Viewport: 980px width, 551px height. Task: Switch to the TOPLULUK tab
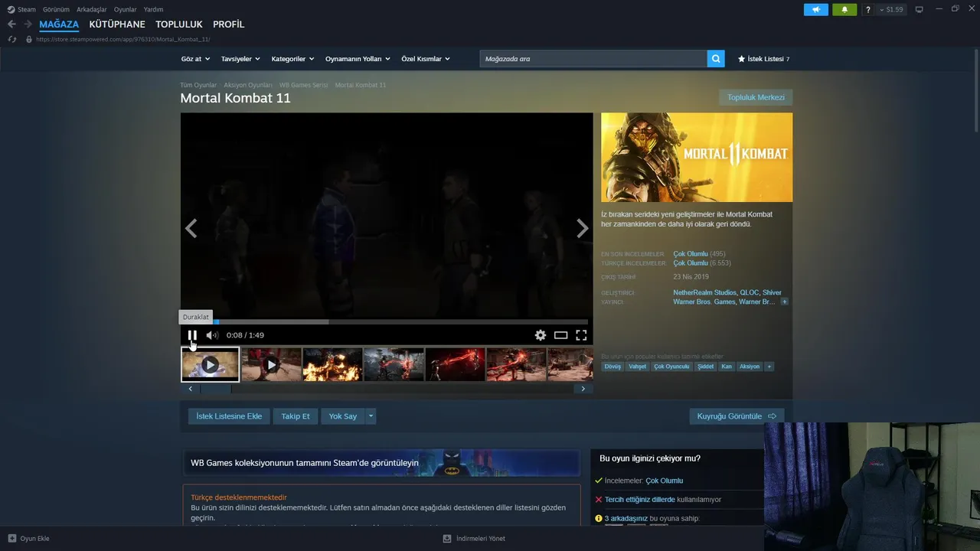[x=179, y=24]
